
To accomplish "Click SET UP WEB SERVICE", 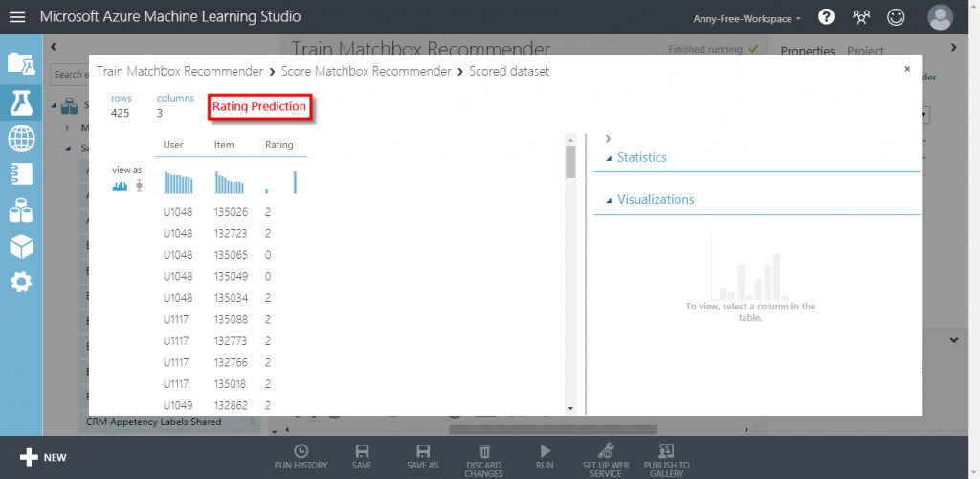I will (x=606, y=461).
